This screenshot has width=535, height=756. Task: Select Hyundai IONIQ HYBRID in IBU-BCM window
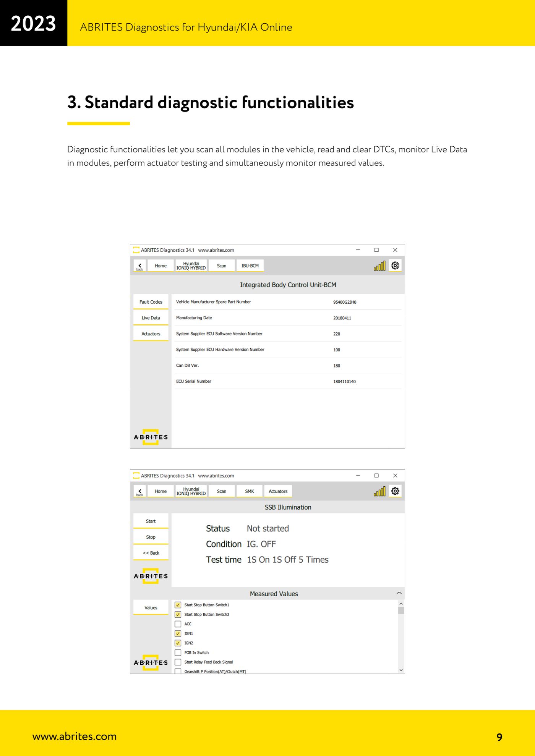point(191,266)
